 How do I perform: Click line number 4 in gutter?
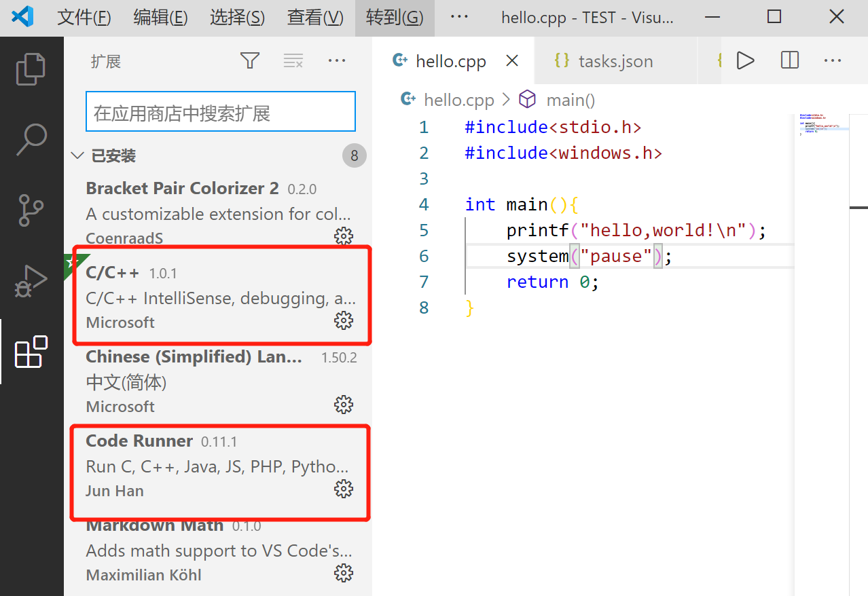[x=424, y=204]
